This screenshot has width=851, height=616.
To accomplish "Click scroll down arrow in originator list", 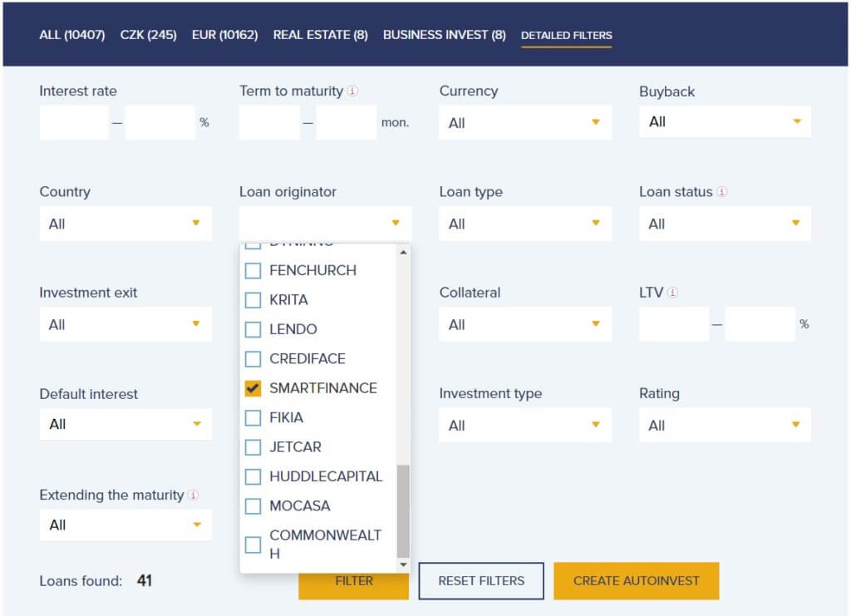I will click(404, 564).
